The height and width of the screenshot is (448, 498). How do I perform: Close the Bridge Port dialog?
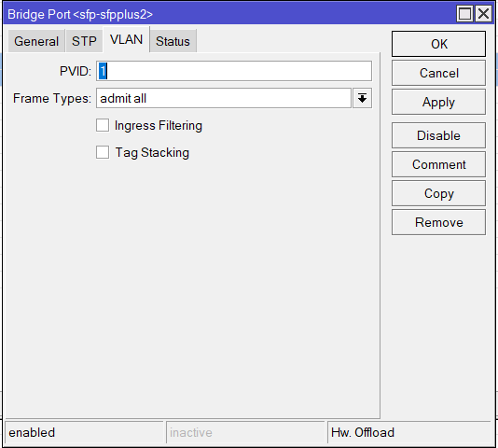(483, 14)
